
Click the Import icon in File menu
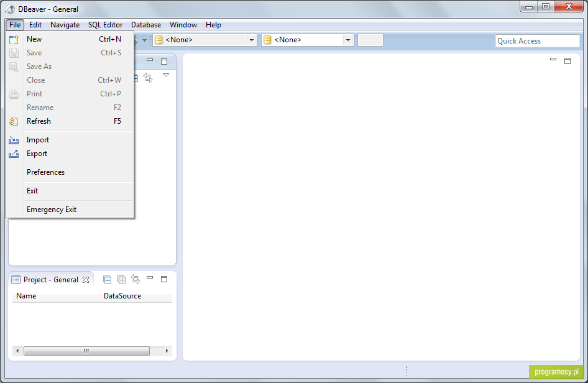[x=14, y=141]
